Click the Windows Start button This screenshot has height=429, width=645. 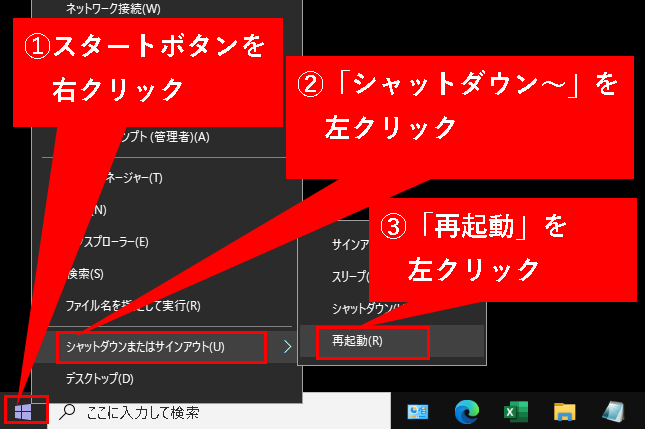(23, 411)
